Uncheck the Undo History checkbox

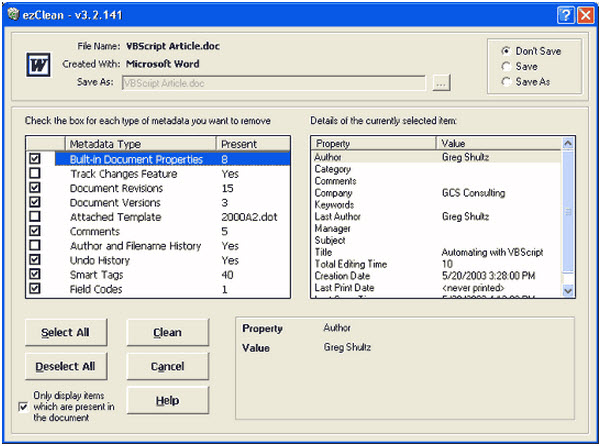click(35, 259)
